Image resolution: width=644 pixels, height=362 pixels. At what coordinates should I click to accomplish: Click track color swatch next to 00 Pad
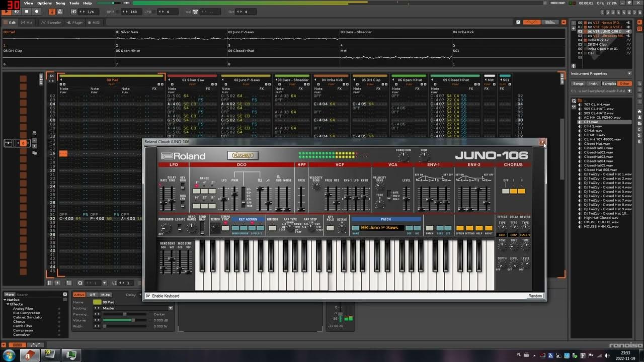[97, 302]
